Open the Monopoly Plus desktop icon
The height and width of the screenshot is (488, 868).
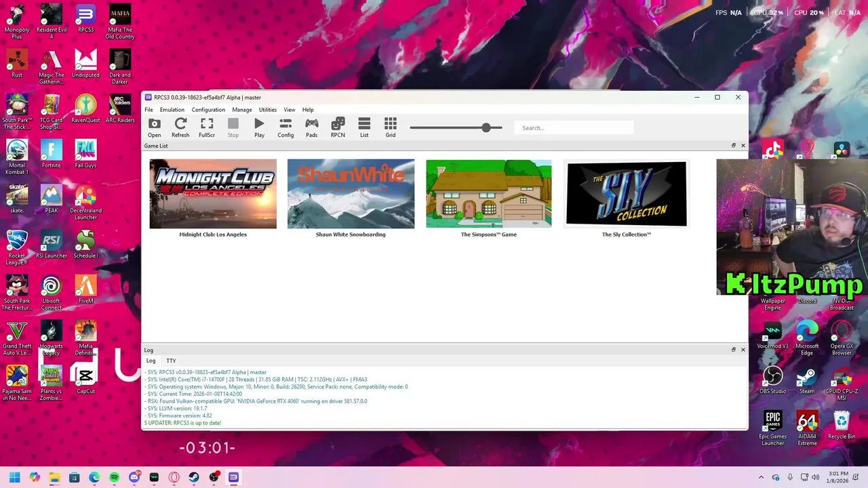coord(17,22)
